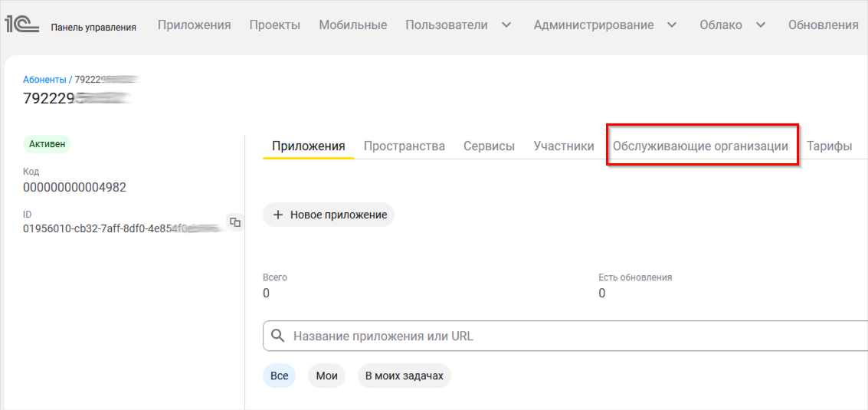Switch to the Пространства tab
This screenshot has width=868, height=410.
point(404,146)
